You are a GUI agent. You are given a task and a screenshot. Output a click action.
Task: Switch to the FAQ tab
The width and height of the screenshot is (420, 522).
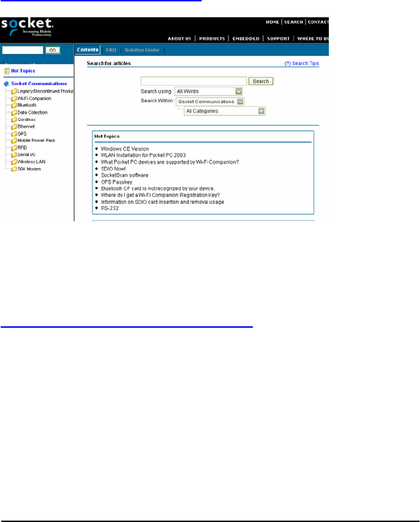[111, 50]
